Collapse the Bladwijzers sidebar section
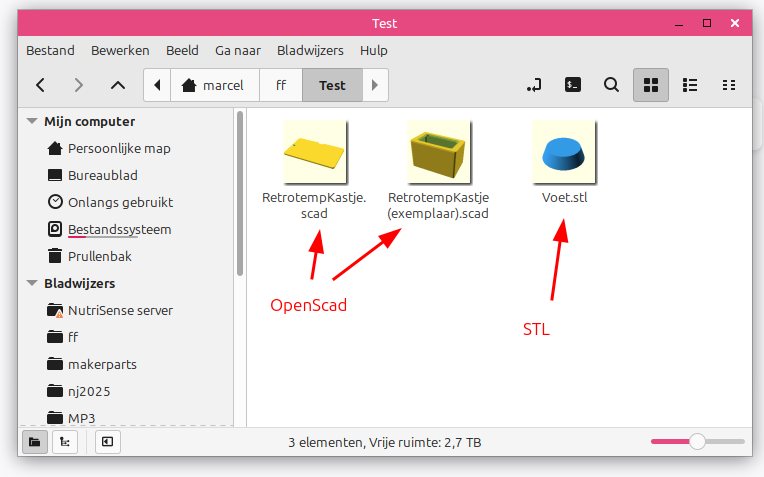The height and width of the screenshot is (477, 764). 32,283
